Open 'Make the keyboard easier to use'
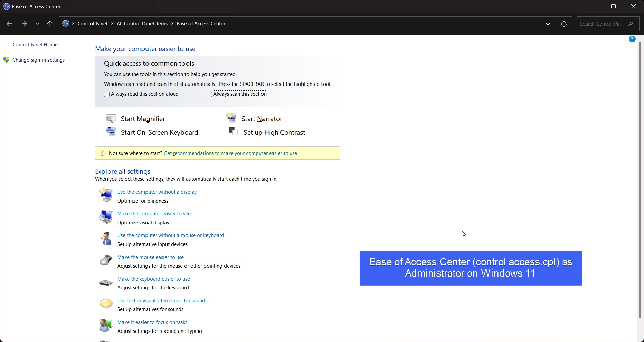644x342 pixels. (x=154, y=279)
